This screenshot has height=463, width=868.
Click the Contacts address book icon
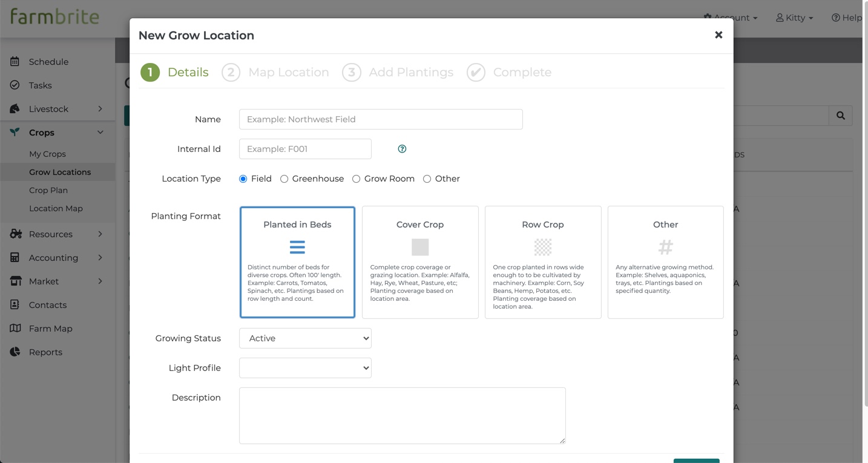coord(15,305)
